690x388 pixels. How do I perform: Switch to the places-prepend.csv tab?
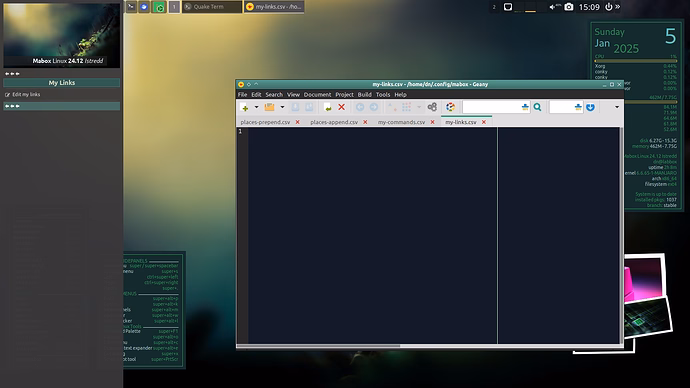point(265,122)
